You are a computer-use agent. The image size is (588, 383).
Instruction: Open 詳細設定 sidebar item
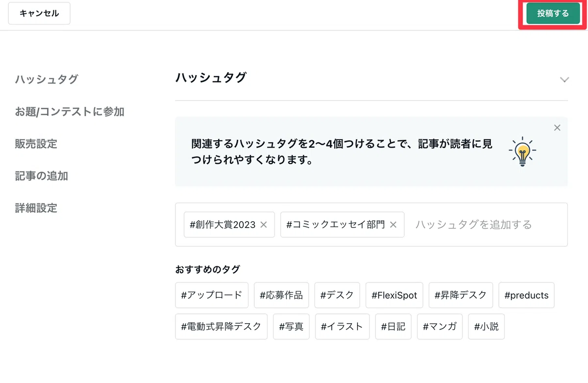(x=36, y=208)
